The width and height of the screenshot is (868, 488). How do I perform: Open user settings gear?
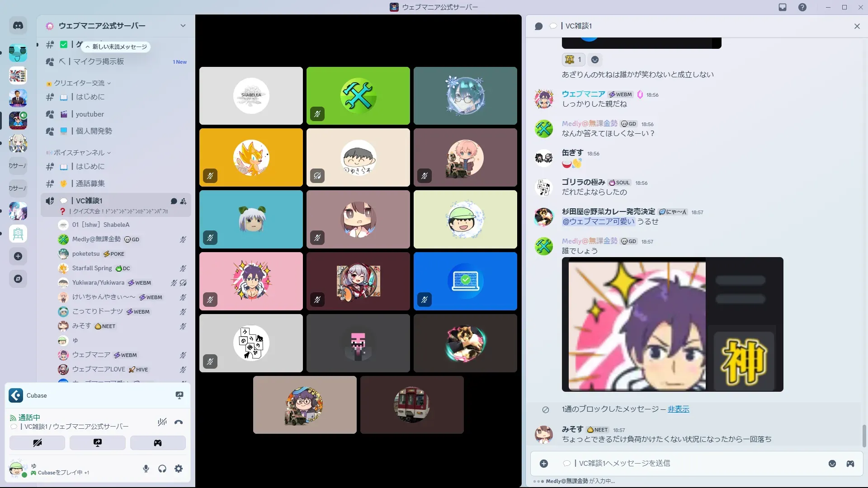click(x=179, y=469)
